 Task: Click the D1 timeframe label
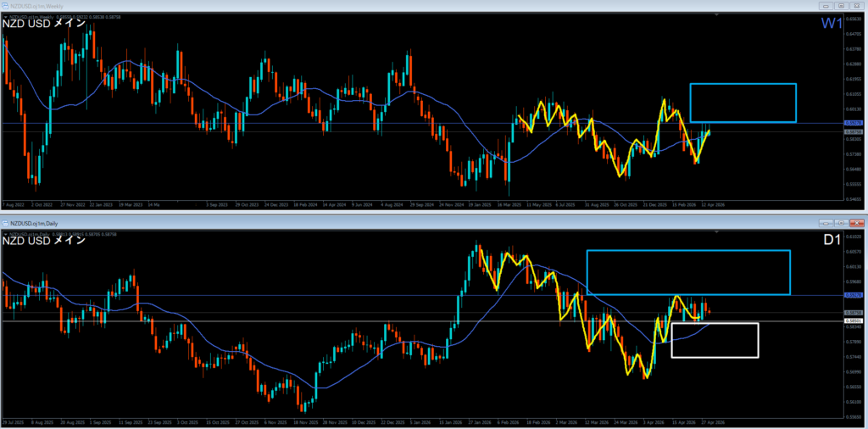pos(831,241)
